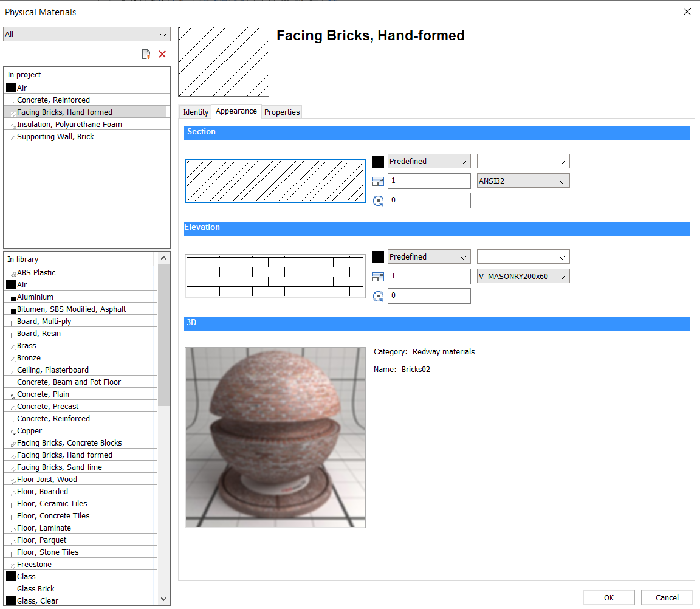The height and width of the screenshot is (609, 700).
Task: Open Section Predefined hatch type dropdown
Action: pos(429,162)
